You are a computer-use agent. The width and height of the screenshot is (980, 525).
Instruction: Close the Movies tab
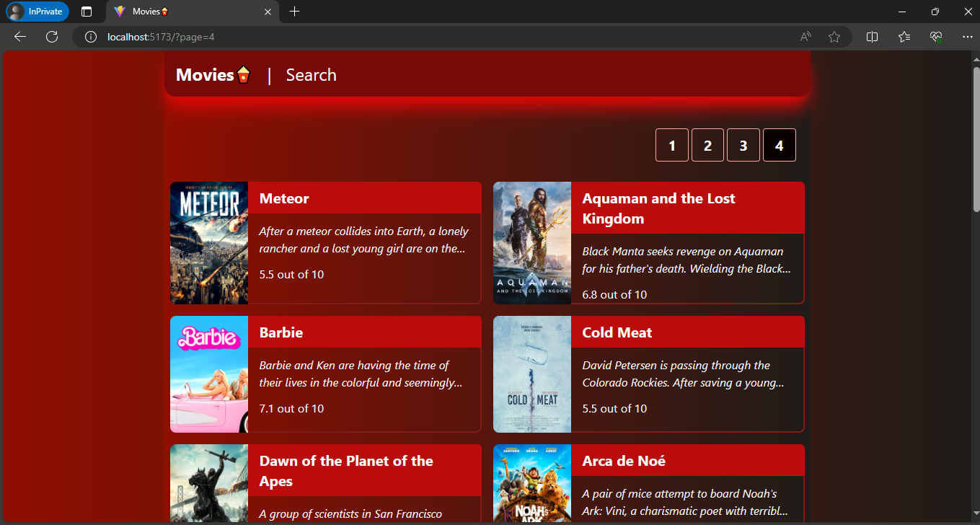268,12
